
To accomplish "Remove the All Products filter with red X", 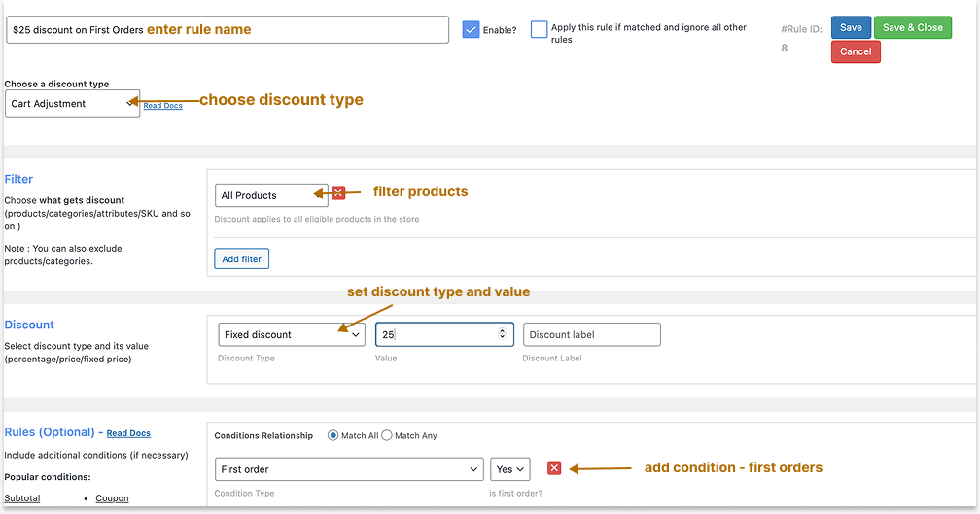I will click(x=338, y=193).
